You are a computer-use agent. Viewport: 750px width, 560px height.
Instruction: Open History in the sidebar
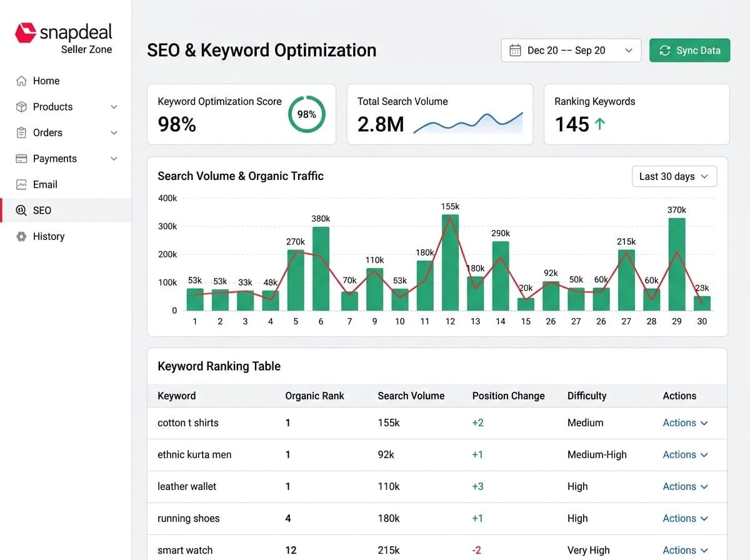(x=66, y=236)
